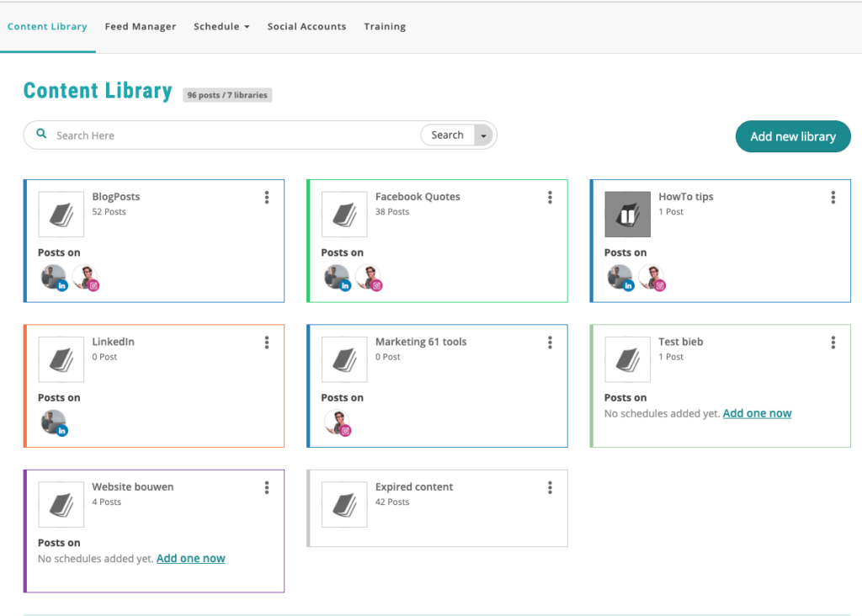Click the Instagram avatar in Marketing 61 tools
The width and height of the screenshot is (862, 616).
338,422
